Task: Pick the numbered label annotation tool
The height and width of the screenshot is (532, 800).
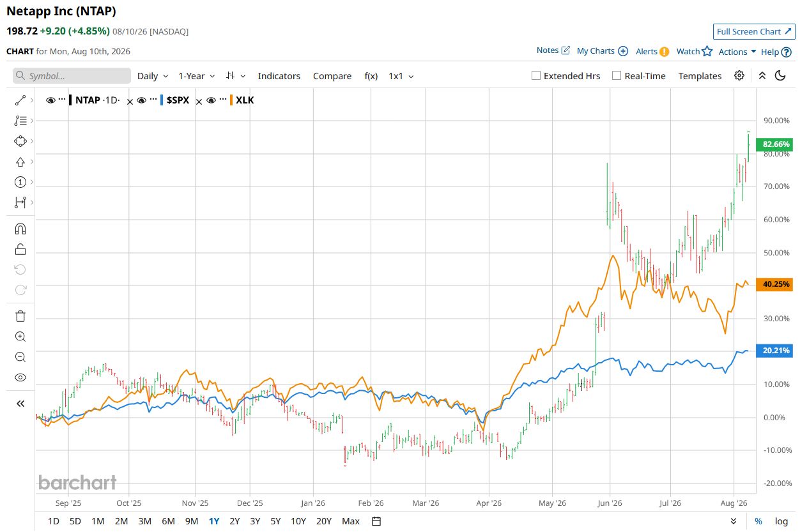Action: click(x=20, y=182)
